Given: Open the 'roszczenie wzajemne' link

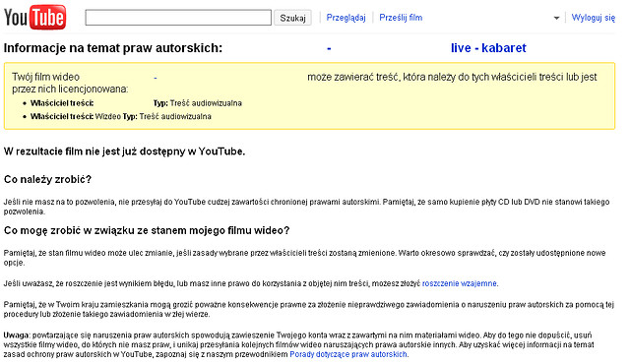Looking at the screenshot, I should pyautogui.click(x=460, y=283).
